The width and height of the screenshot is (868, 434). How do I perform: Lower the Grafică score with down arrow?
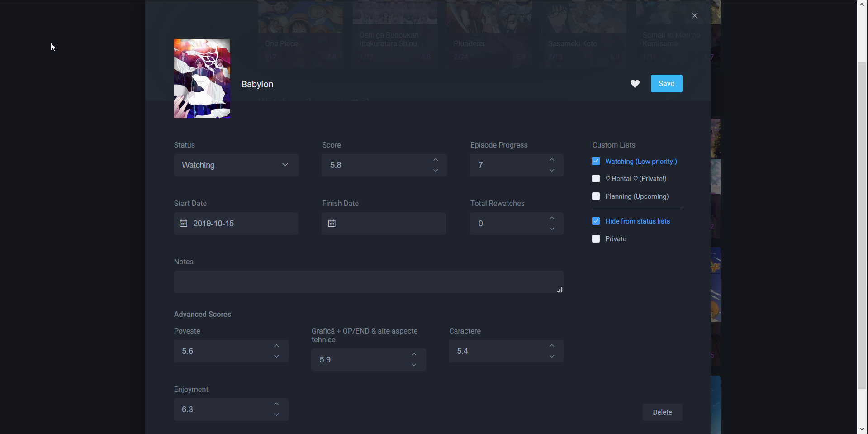pos(414,365)
